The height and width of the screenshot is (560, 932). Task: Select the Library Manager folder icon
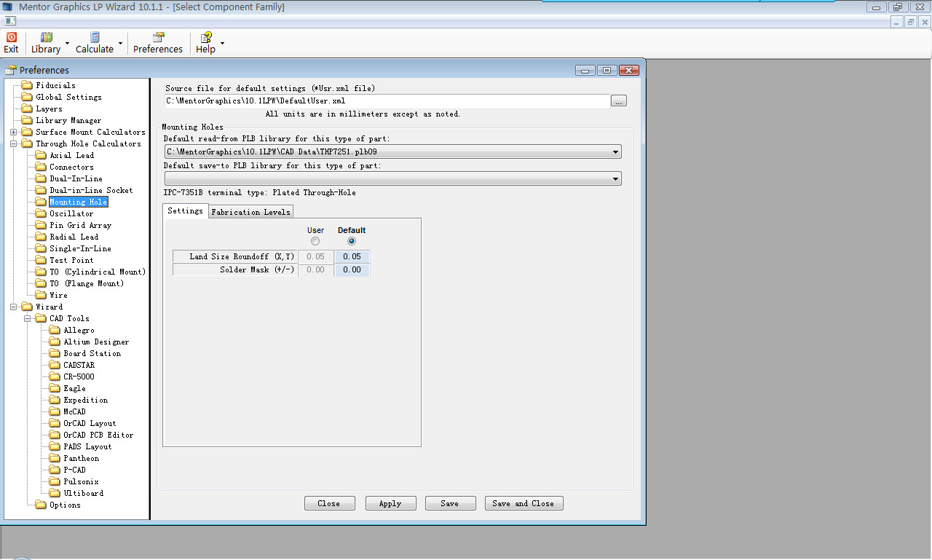point(27,120)
